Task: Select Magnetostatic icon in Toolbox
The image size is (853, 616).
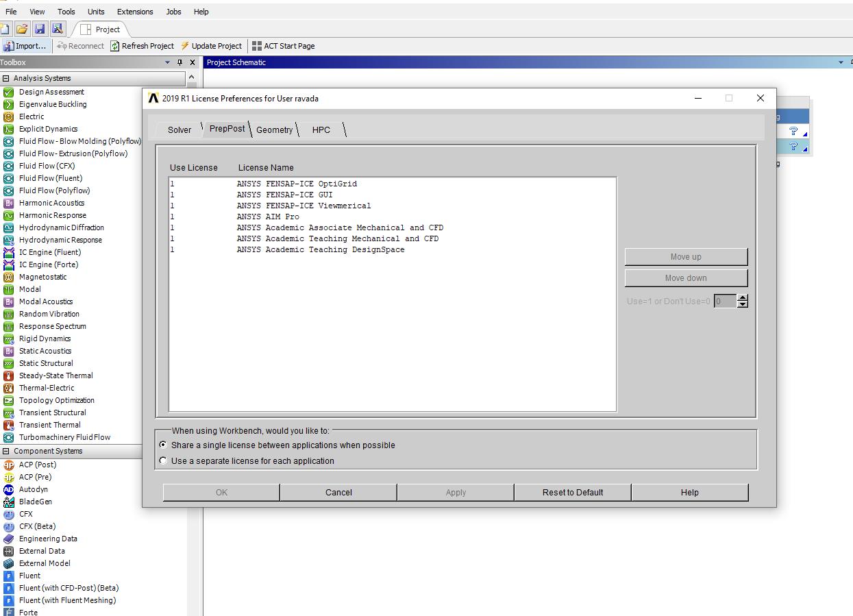Action: 8,277
